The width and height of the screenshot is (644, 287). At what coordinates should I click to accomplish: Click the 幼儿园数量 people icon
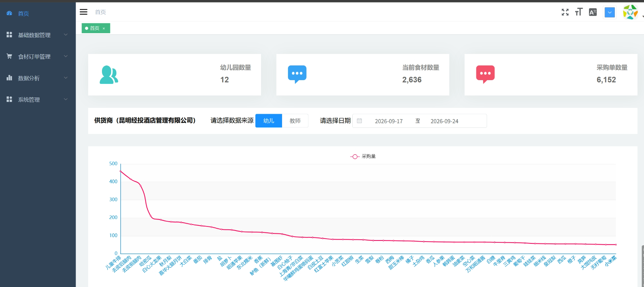click(x=109, y=75)
